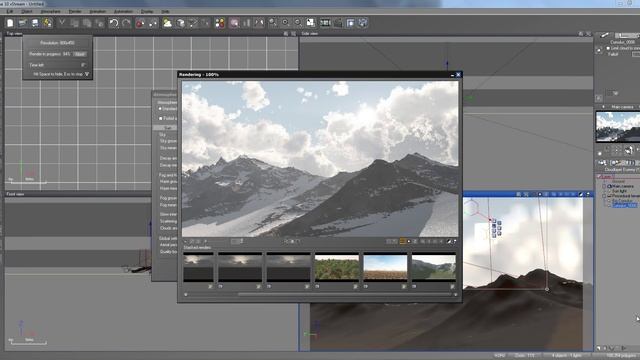
Task: Click the blue network render icon
Action: (x=363, y=23)
